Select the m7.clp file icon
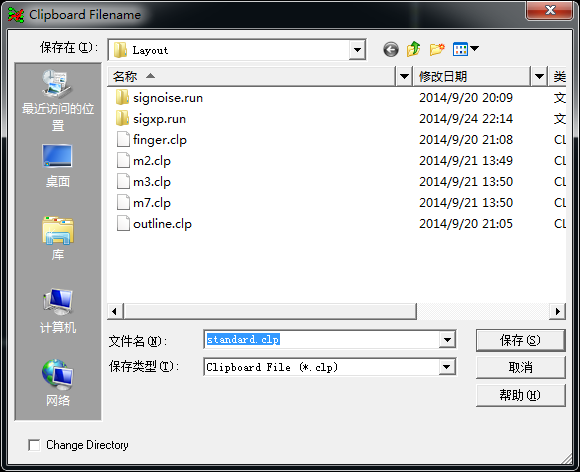 (123, 203)
